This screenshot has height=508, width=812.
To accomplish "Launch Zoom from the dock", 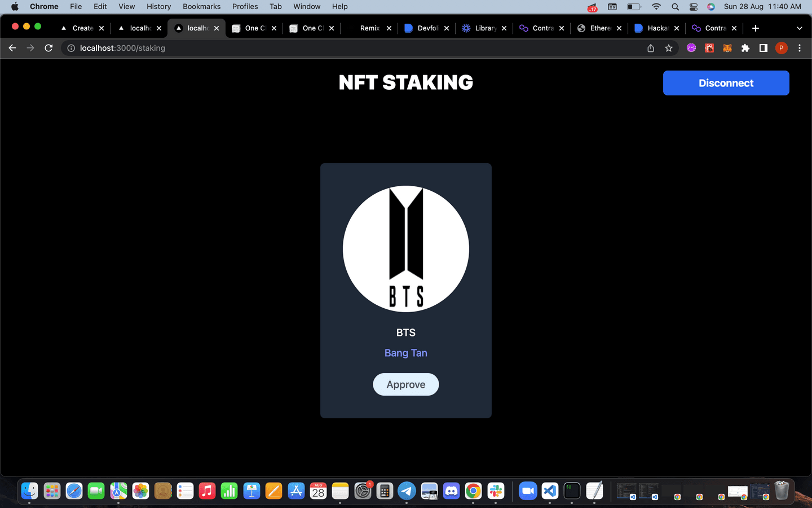I will pos(528,491).
